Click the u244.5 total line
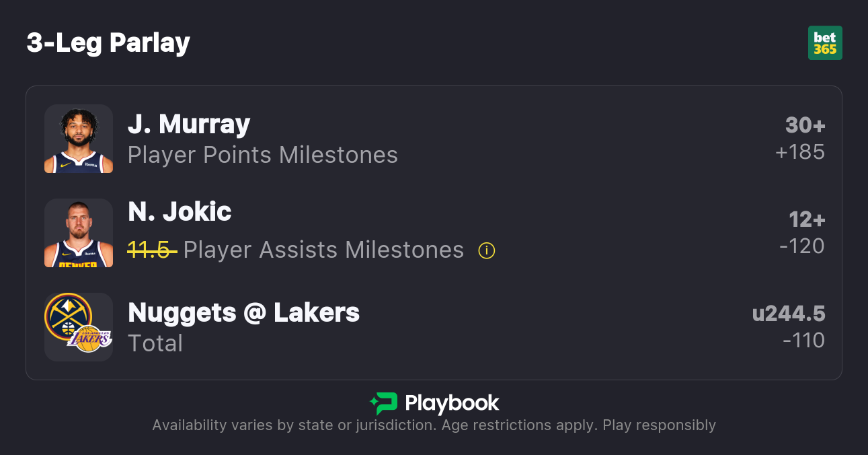The image size is (868, 455). coord(789,314)
